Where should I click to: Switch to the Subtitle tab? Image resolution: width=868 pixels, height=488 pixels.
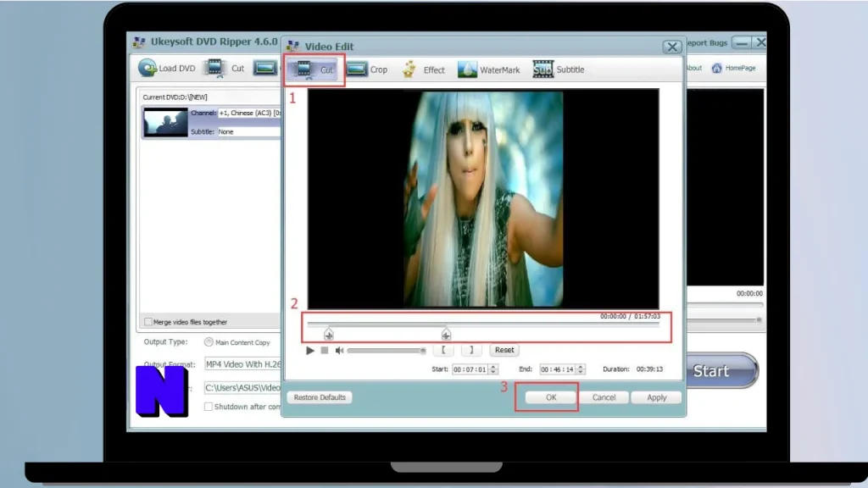559,69
